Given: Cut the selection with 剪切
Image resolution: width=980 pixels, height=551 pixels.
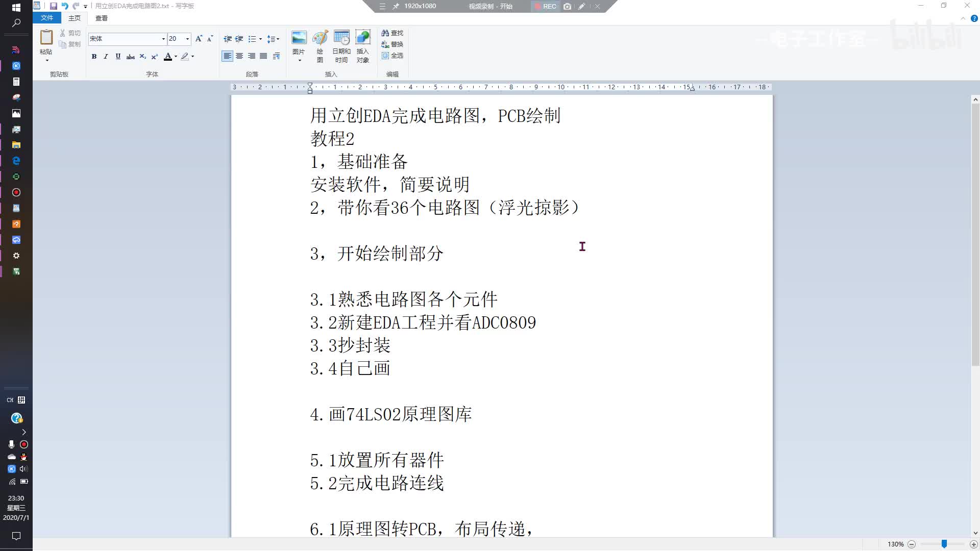Looking at the screenshot, I should 70,33.
